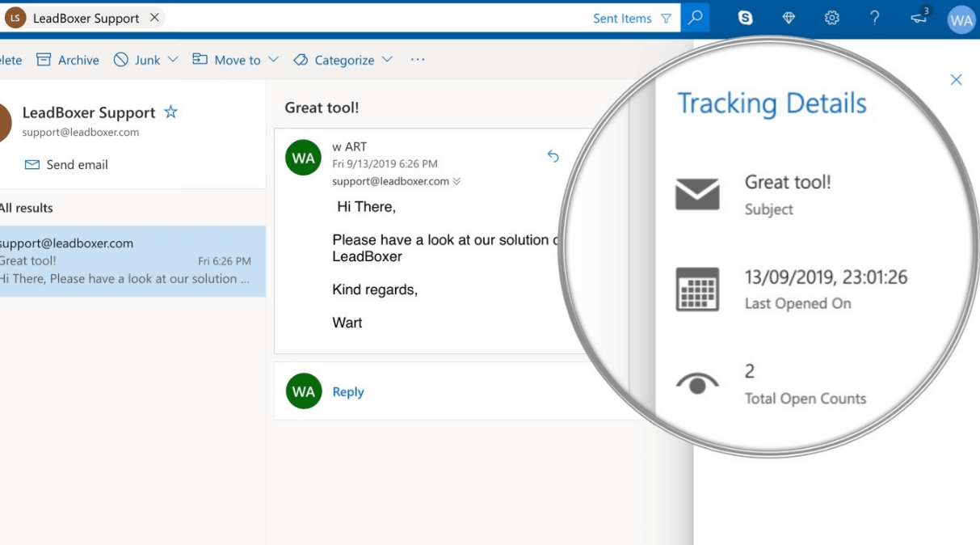Click Categorize in toolbar
This screenshot has height=545, width=980.
[334, 60]
